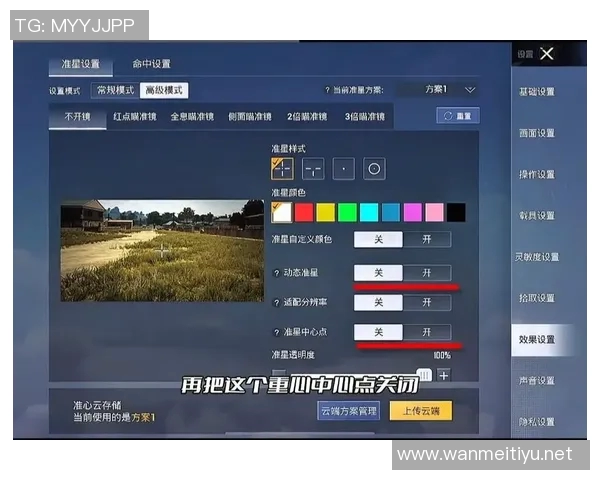Click the help icon beside 适配分辨率
Image resolution: width=600 pixels, height=480 pixels.
[277, 303]
